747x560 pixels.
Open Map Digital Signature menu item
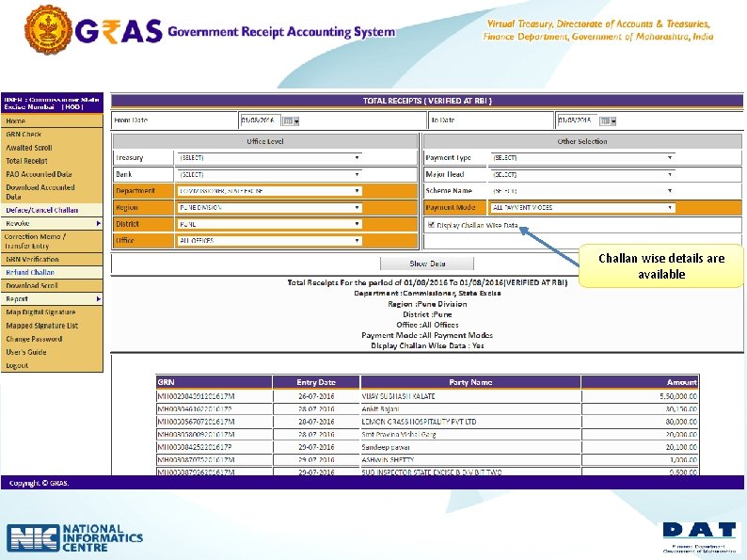(x=52, y=312)
